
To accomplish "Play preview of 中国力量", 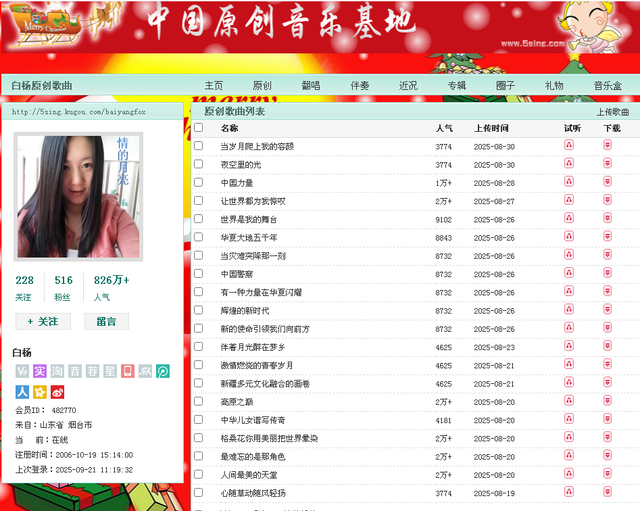I will click(x=569, y=182).
